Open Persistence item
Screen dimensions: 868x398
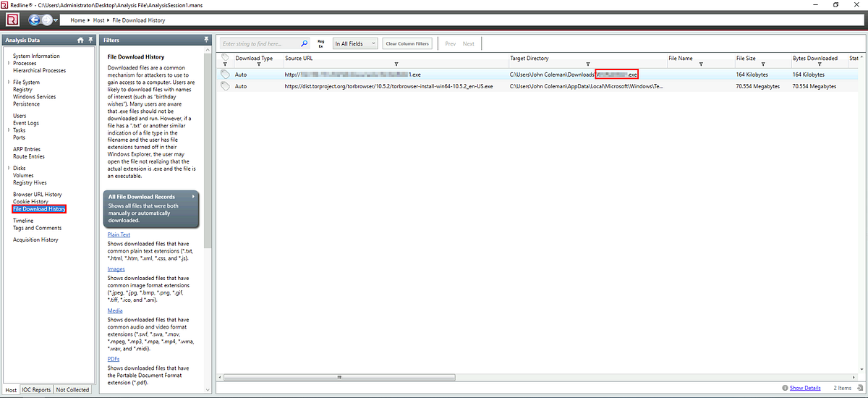[x=26, y=104]
